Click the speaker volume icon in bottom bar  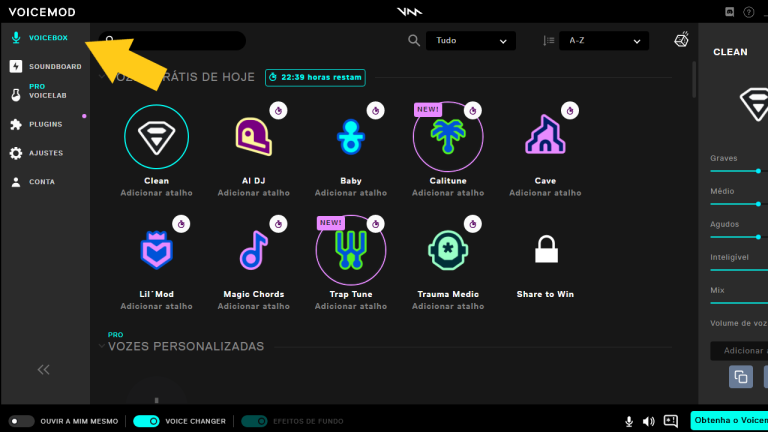[x=648, y=421]
